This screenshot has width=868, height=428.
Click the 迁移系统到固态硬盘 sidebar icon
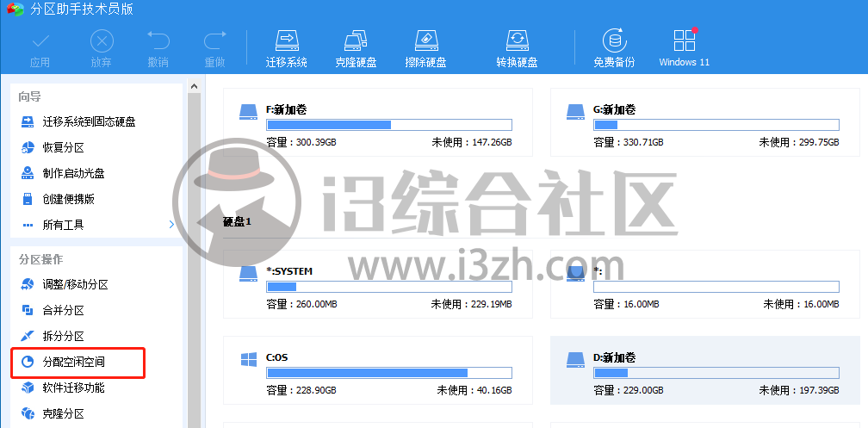tap(28, 121)
